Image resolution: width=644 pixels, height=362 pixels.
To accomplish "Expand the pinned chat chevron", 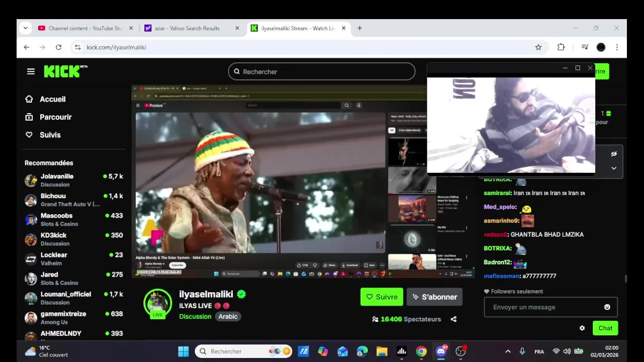I will (614, 168).
